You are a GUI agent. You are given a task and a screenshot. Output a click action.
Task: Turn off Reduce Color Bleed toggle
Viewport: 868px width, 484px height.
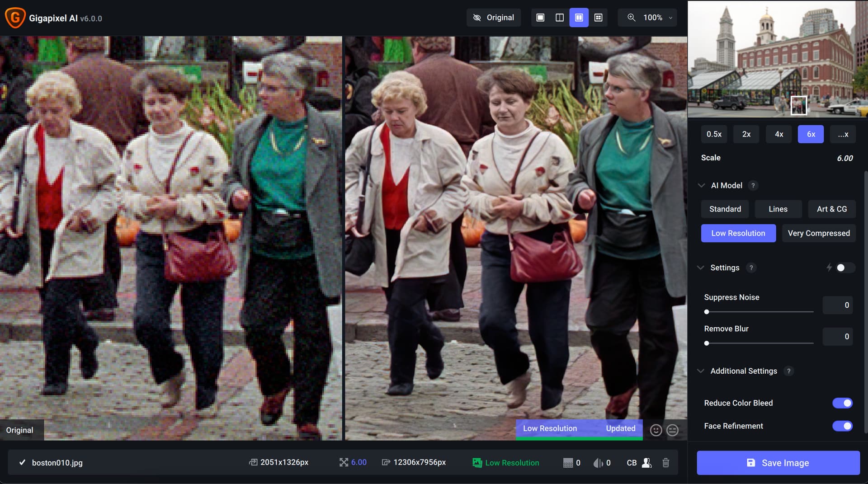tap(842, 403)
